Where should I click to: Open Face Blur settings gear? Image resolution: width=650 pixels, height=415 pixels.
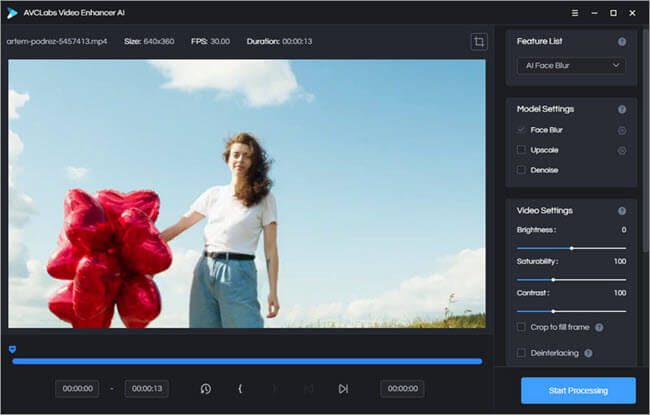pos(622,130)
